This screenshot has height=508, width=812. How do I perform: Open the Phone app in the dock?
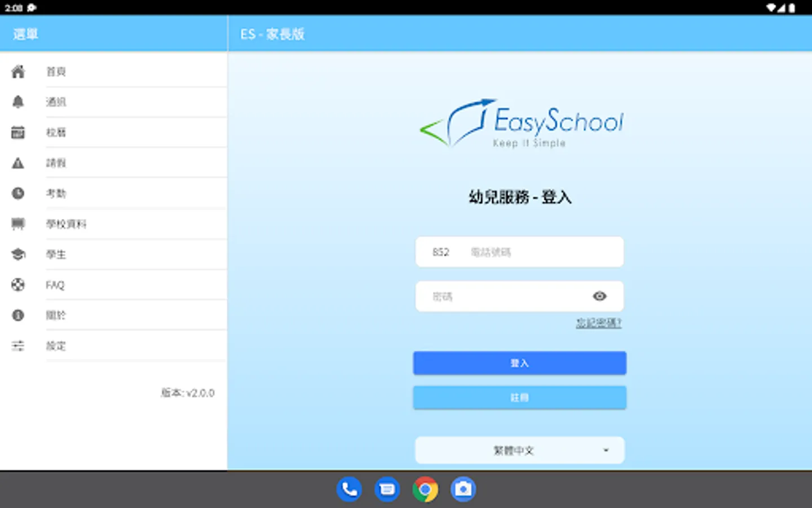point(349,489)
